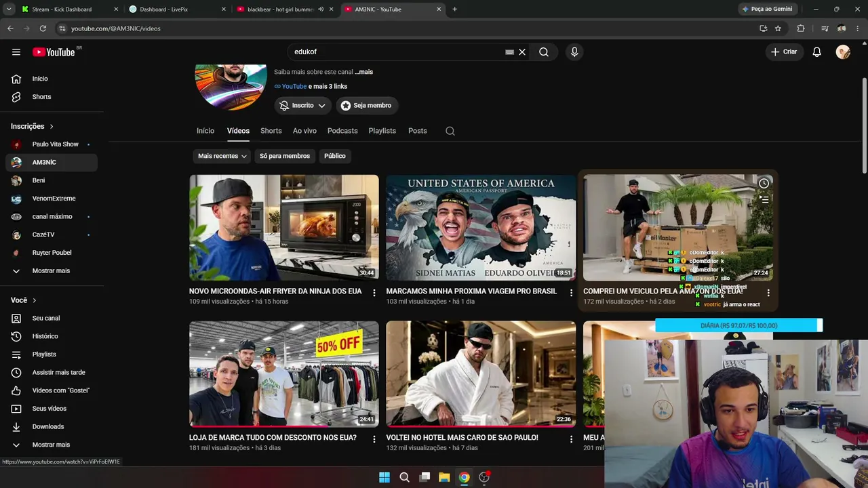Click the Chrome address bar URL
Image resolution: width=868 pixels, height=488 pixels.
[x=116, y=28]
